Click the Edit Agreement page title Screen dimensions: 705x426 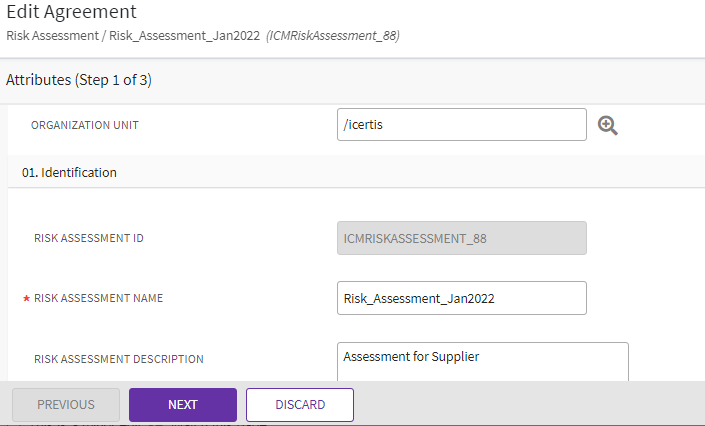click(71, 13)
